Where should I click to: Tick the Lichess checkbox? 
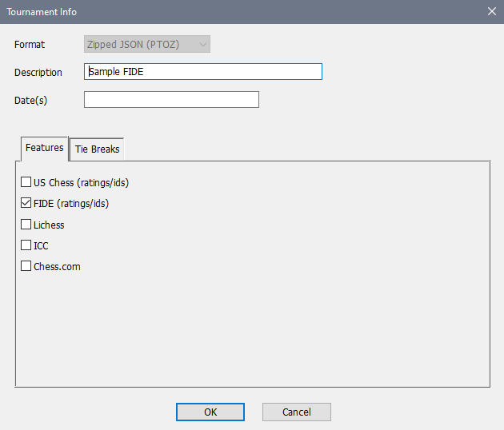(26, 225)
